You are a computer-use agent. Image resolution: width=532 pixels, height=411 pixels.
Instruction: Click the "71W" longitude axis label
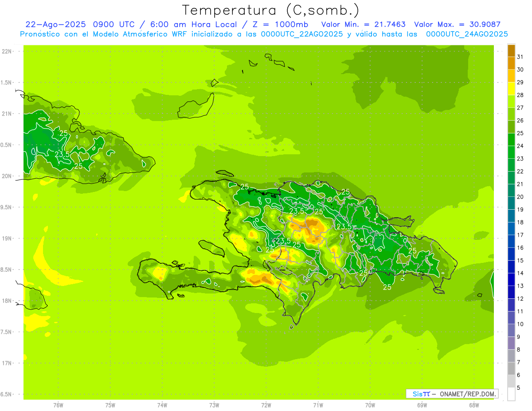[318, 405]
